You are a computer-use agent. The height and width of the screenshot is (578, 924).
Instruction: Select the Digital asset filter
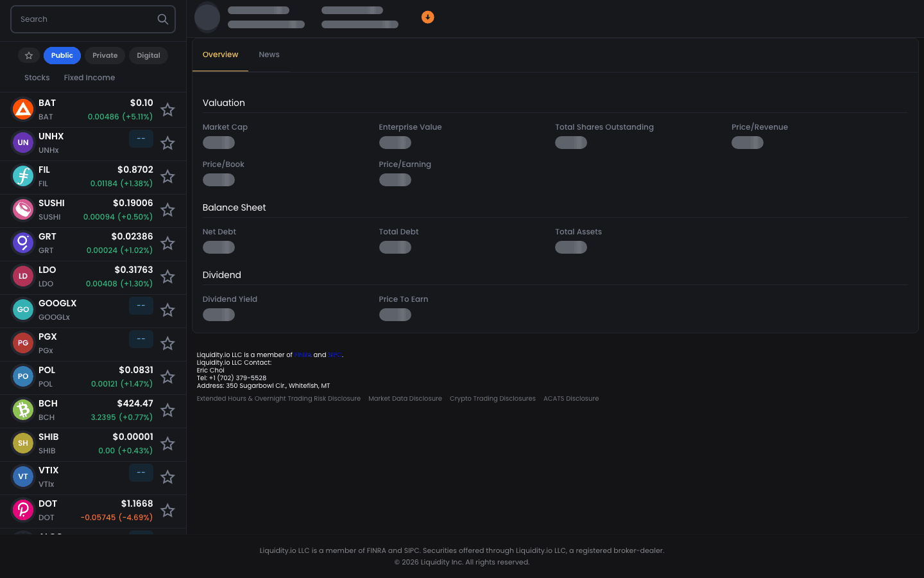(x=148, y=55)
